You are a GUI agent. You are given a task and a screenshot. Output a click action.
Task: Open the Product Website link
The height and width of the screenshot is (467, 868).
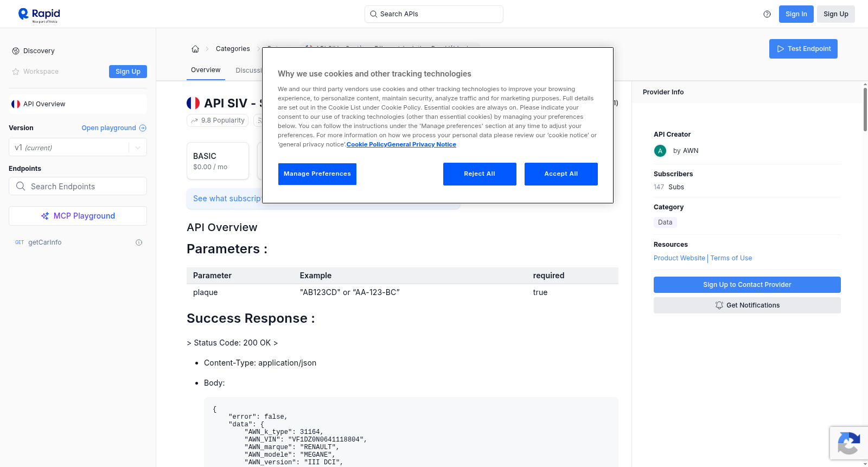click(679, 258)
